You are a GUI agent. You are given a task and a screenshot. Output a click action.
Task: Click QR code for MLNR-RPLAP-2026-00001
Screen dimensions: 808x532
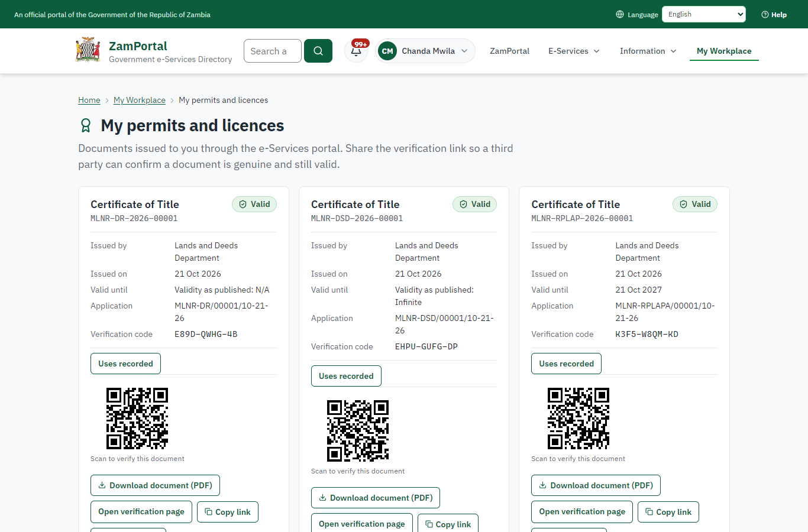click(x=578, y=419)
